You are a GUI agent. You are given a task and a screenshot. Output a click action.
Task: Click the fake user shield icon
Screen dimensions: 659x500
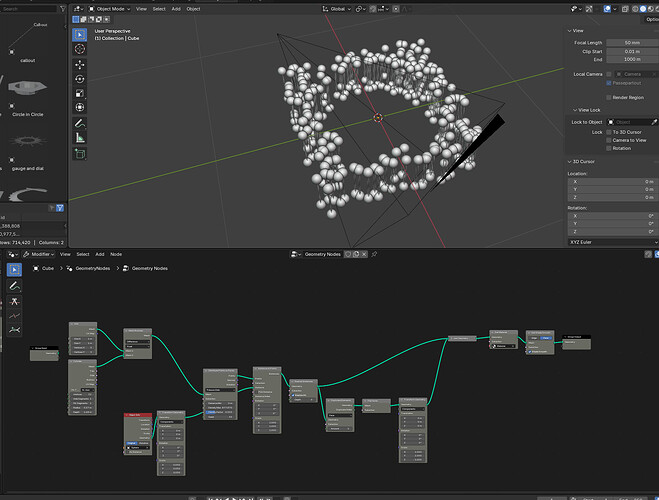348,254
